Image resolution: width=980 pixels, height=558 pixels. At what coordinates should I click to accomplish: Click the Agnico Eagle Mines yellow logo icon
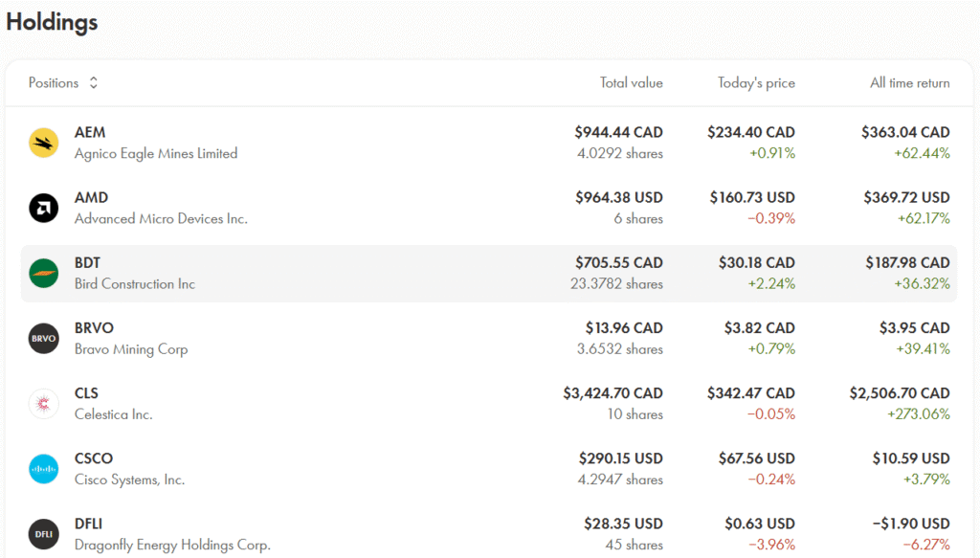pos(44,143)
